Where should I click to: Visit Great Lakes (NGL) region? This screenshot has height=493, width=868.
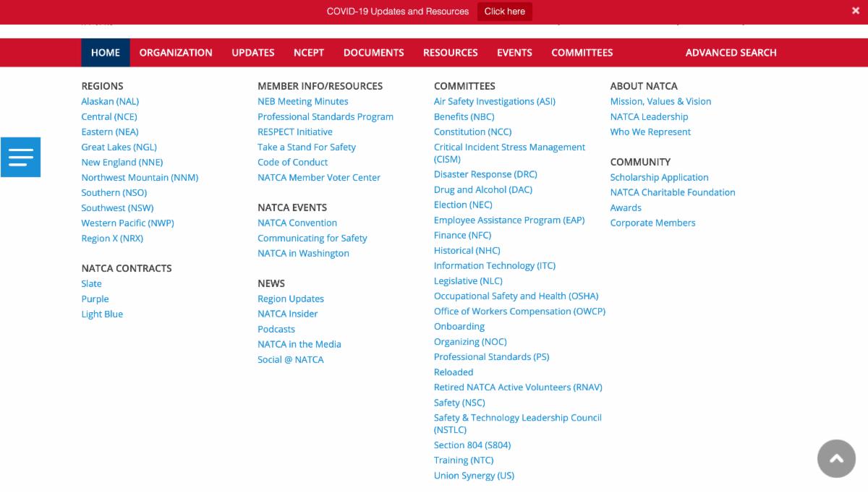119,147
